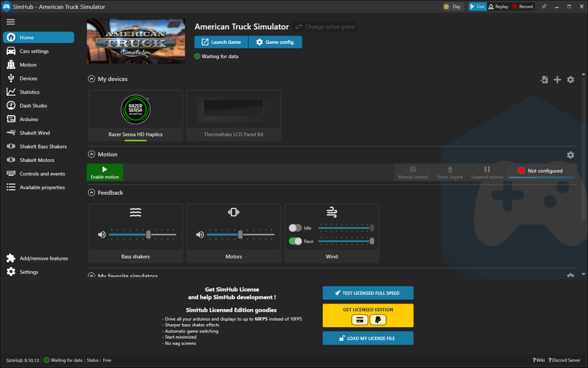Click the Idle wind slider handle
The image size is (588, 368).
[372, 228]
